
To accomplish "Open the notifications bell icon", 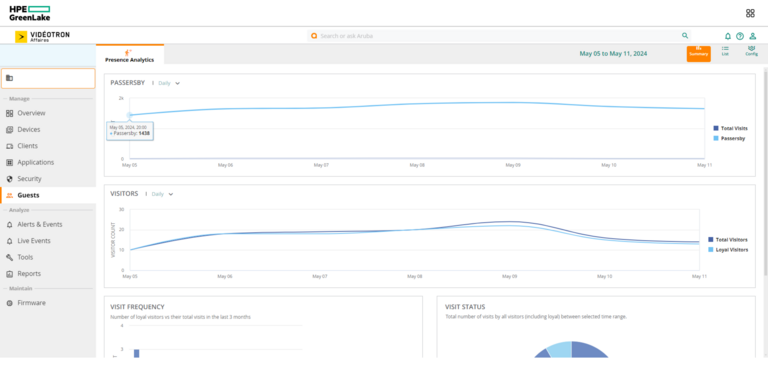I will 728,36.
